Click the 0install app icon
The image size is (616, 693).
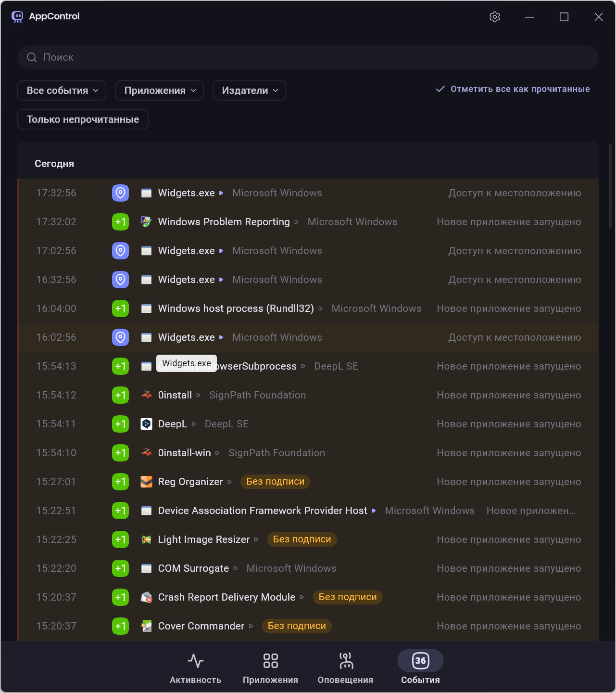pyautogui.click(x=146, y=395)
